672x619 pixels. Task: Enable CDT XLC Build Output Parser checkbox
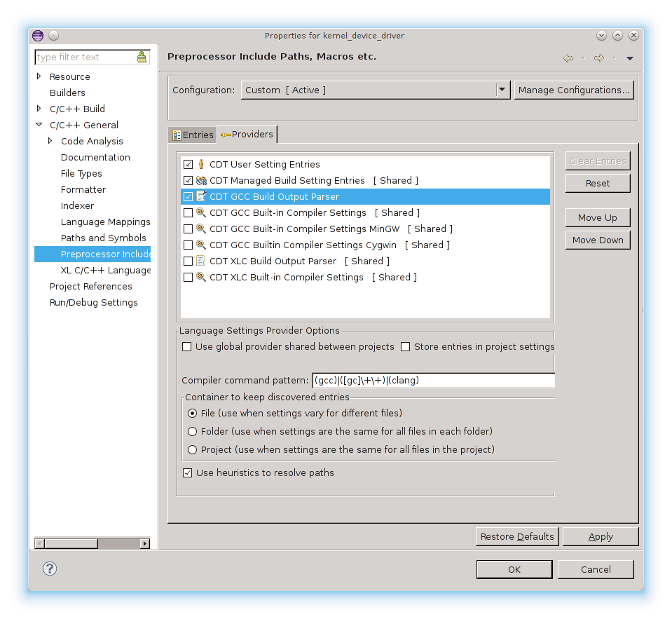[188, 261]
